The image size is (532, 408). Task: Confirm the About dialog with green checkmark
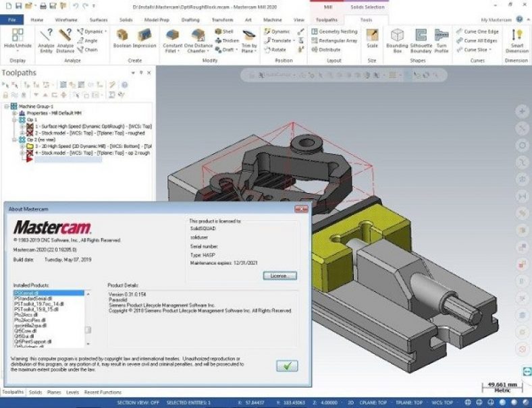[x=286, y=366]
